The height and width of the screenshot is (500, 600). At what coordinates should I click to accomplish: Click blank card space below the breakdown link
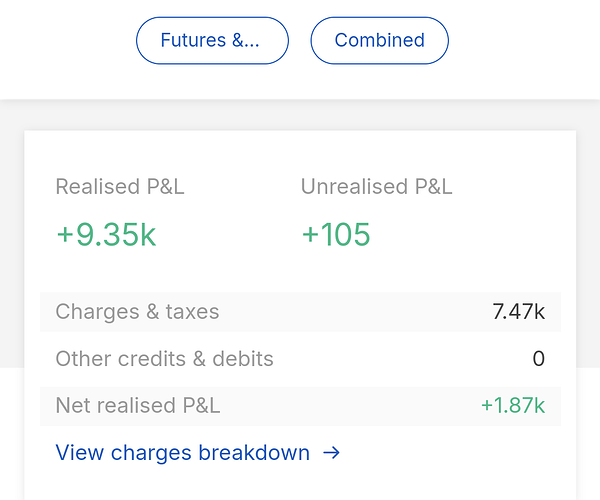coord(300,485)
